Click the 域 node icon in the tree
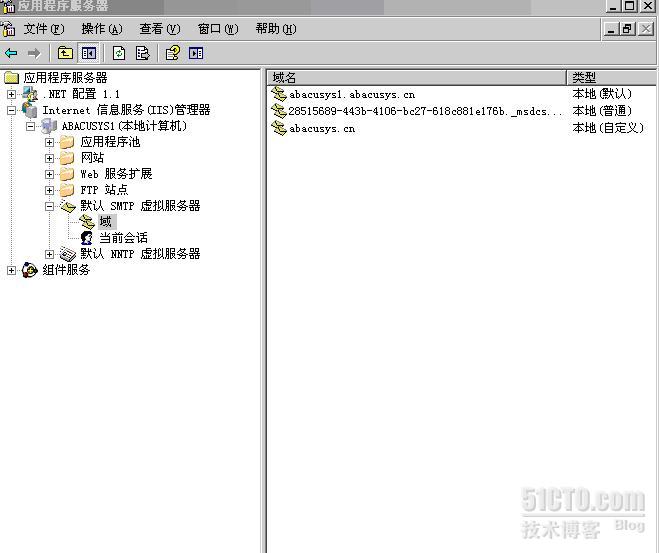This screenshot has height=553, width=659. click(x=87, y=222)
